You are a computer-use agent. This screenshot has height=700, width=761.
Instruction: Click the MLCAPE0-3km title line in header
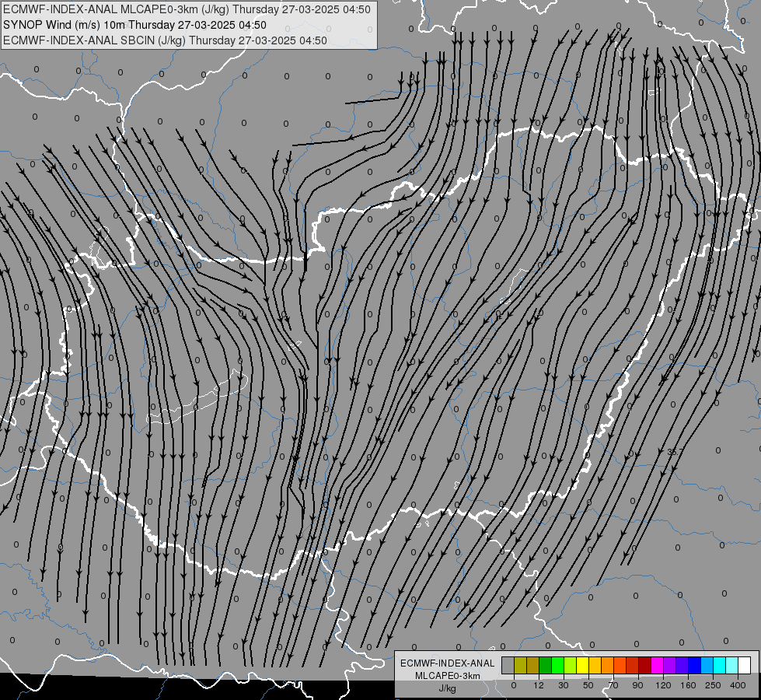pos(187,9)
